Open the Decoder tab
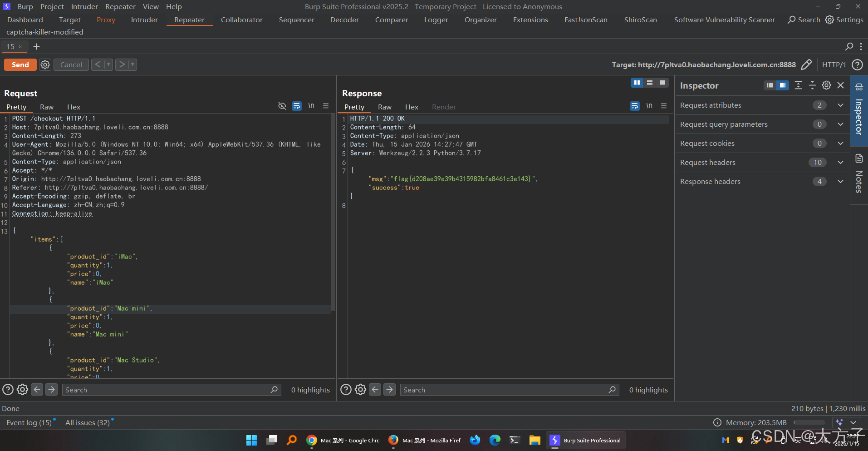Viewport: 868px width, 451px height. pyautogui.click(x=344, y=20)
